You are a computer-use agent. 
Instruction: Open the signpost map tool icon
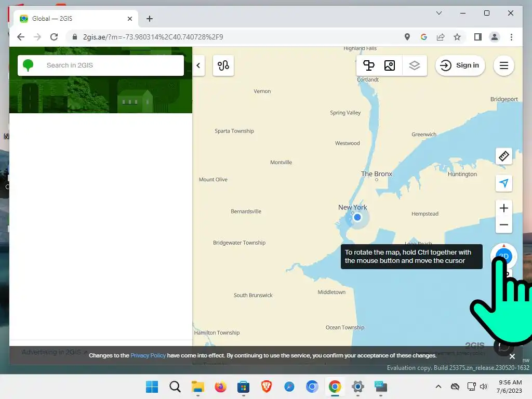tap(368, 65)
